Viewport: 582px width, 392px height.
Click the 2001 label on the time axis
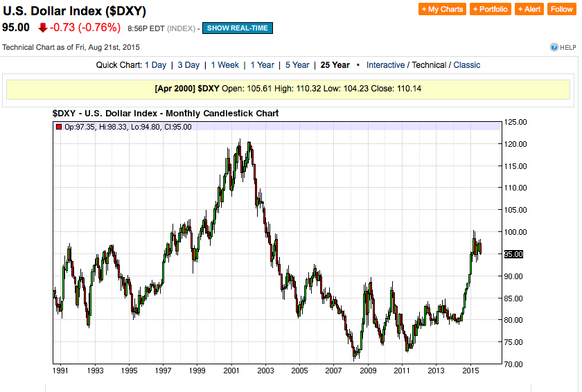click(231, 371)
